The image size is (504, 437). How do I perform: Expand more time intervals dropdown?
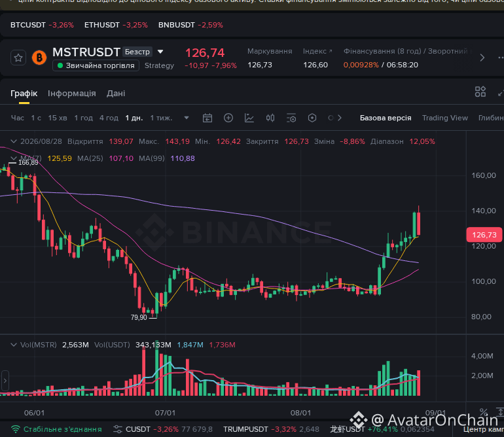coord(187,118)
